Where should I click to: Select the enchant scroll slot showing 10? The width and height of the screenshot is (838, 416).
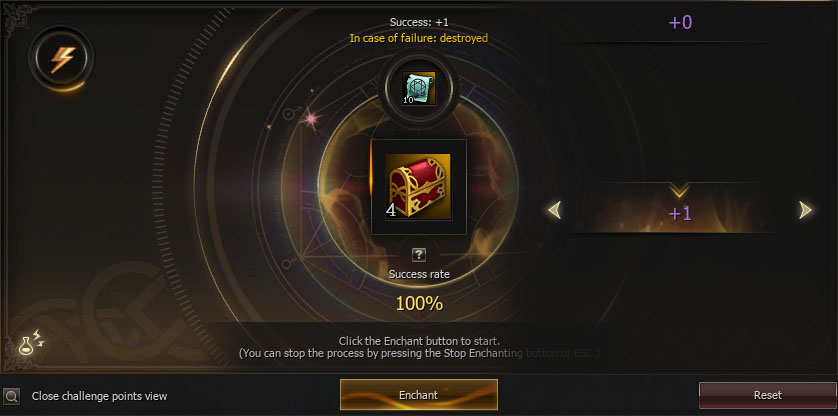click(x=418, y=88)
